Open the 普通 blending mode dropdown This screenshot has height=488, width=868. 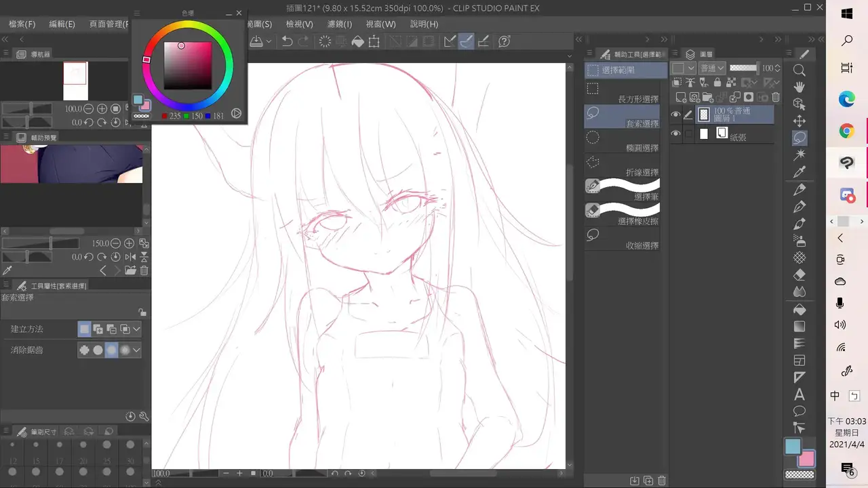coord(711,68)
